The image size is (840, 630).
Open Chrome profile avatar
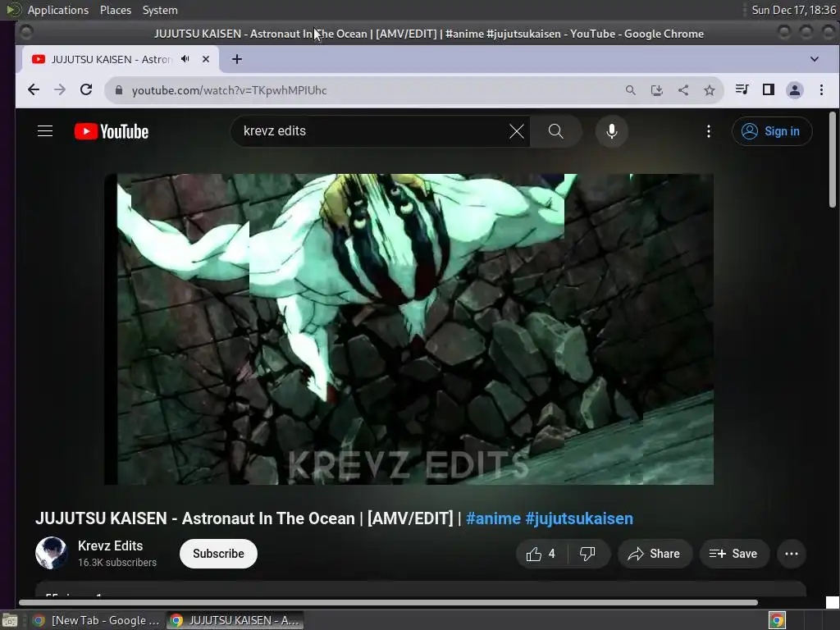(794, 90)
